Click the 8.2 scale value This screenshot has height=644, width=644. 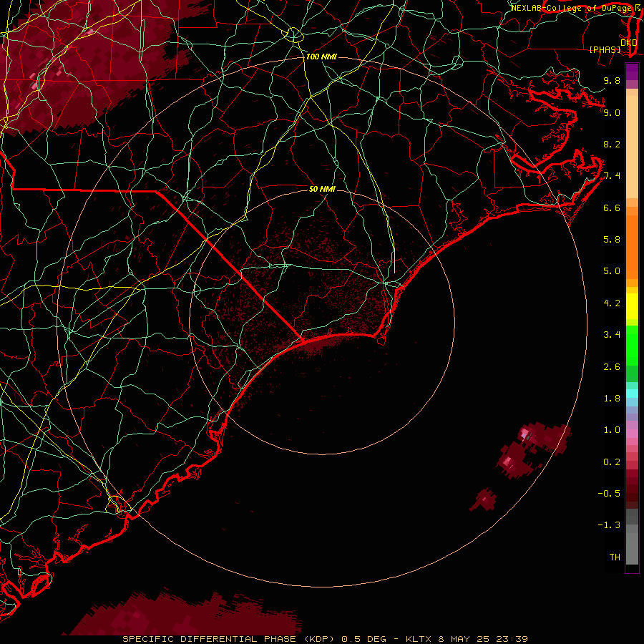612,144
